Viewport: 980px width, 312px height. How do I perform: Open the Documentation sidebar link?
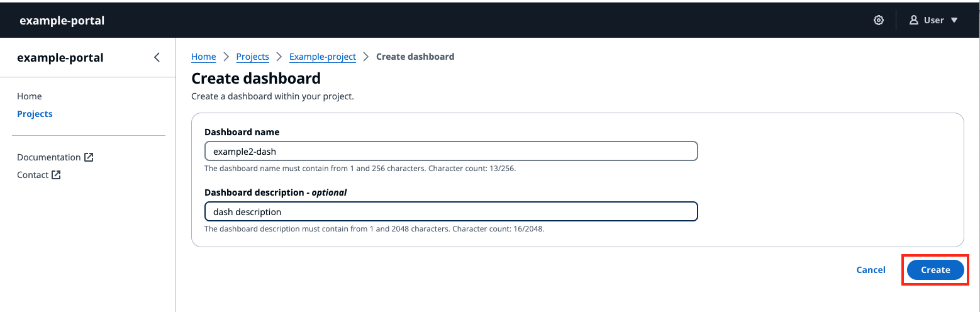[x=48, y=157]
